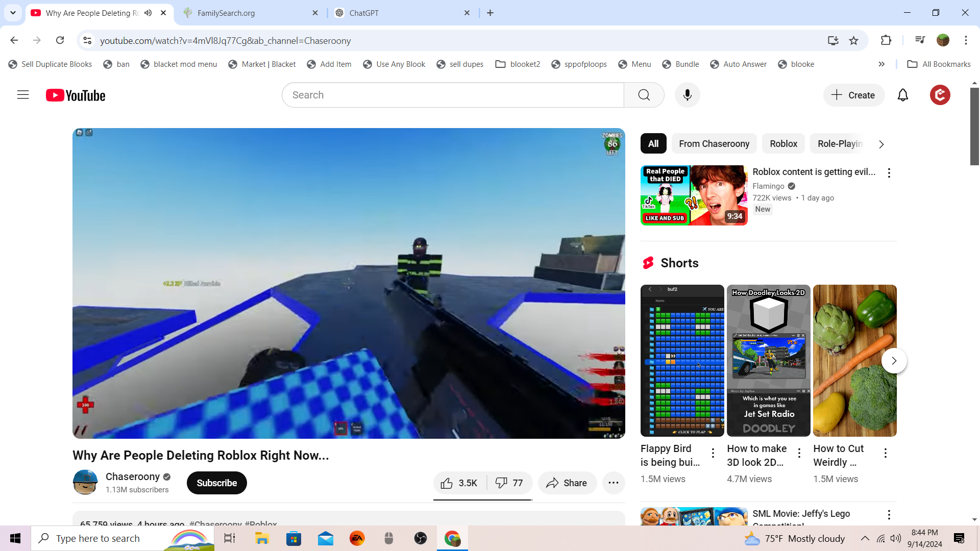Open the hamburger guide menu

[x=23, y=95]
